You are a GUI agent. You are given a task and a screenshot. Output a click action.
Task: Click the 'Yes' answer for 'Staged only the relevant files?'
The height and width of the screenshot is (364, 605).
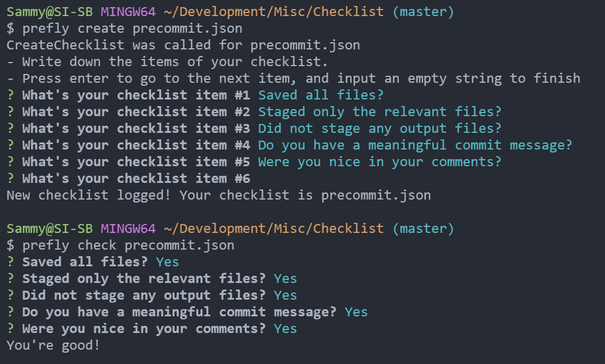pyautogui.click(x=285, y=278)
